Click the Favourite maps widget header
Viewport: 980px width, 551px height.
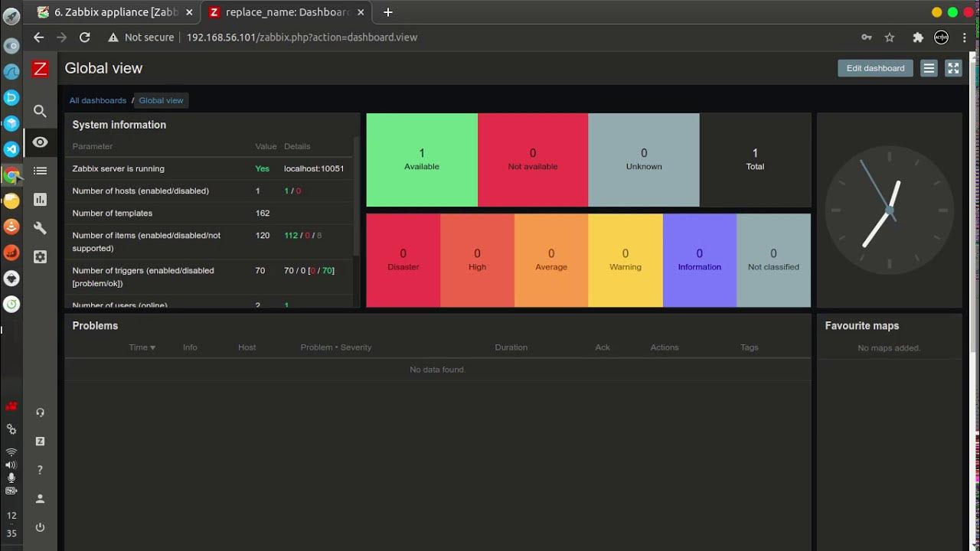(x=862, y=325)
